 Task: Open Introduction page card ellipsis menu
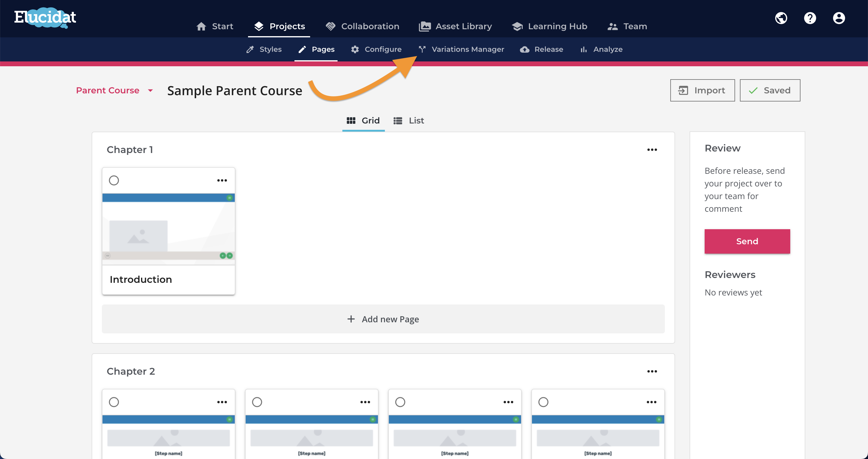[222, 180]
